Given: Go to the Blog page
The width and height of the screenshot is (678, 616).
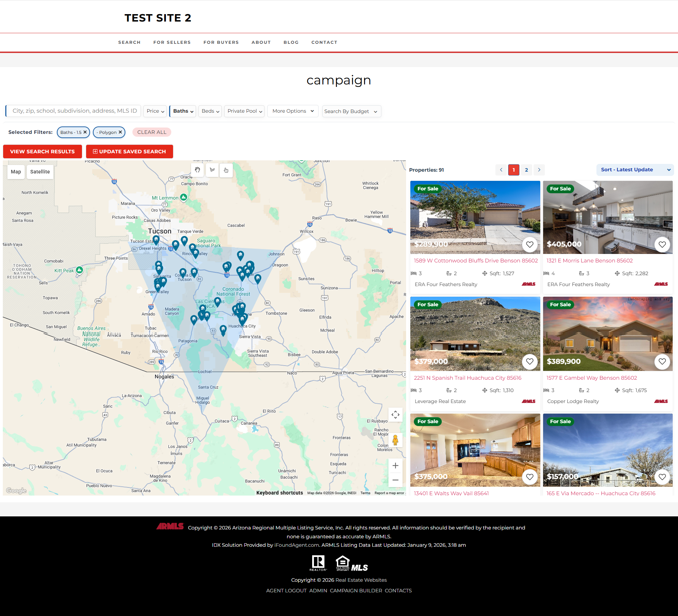Looking at the screenshot, I should coord(291,42).
